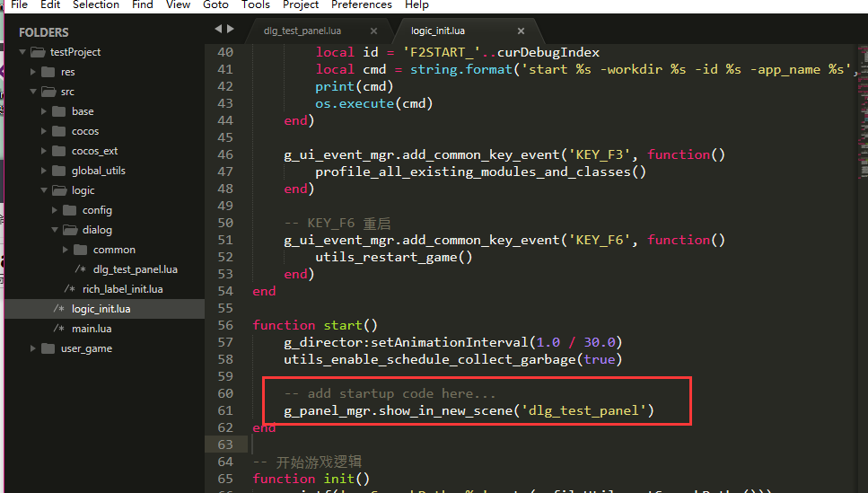Click the res folder icon
The width and height of the screenshot is (868, 493).
click(48, 72)
